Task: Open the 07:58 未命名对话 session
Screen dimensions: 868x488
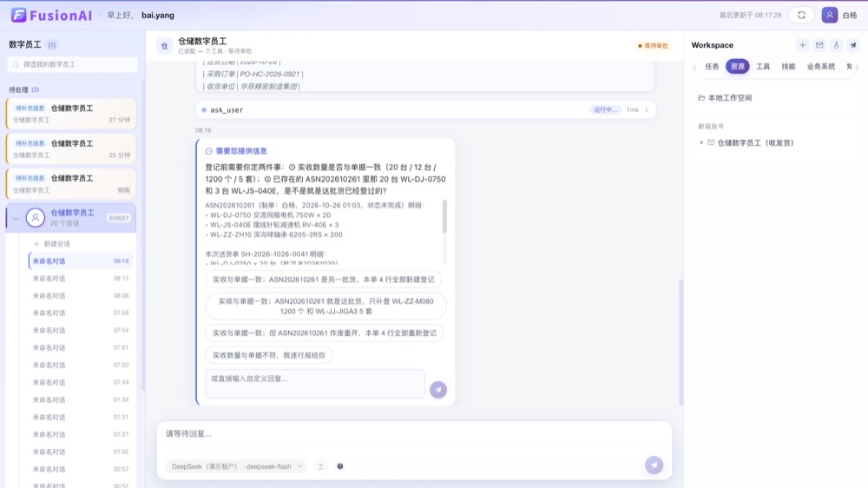Action: pos(80,313)
